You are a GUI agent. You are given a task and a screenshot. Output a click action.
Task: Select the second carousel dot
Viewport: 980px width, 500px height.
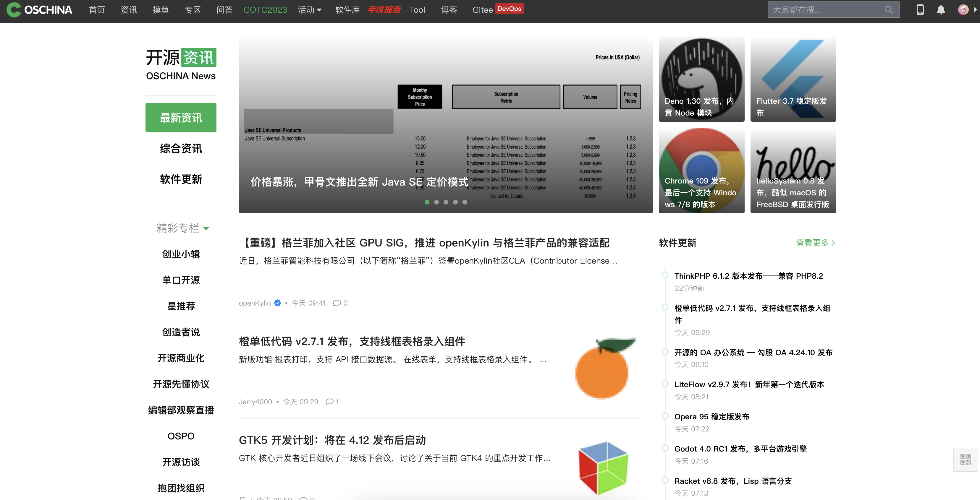pyautogui.click(x=436, y=202)
